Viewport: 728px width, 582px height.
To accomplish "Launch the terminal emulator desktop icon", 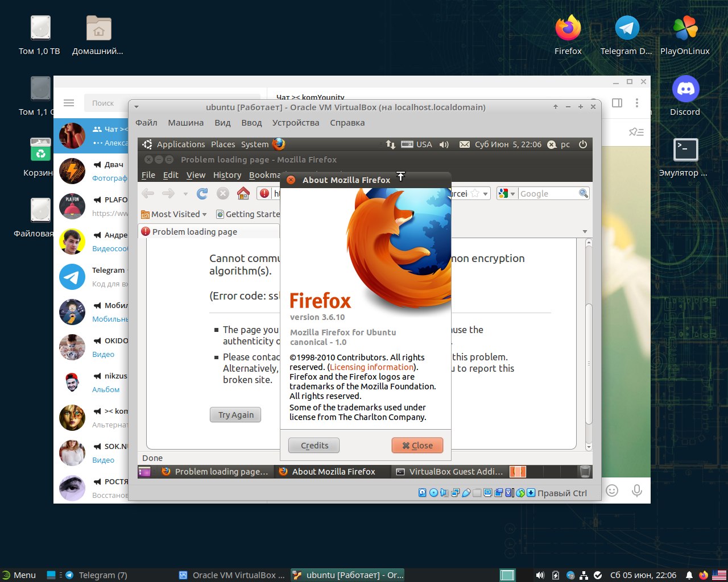I will pos(685,150).
